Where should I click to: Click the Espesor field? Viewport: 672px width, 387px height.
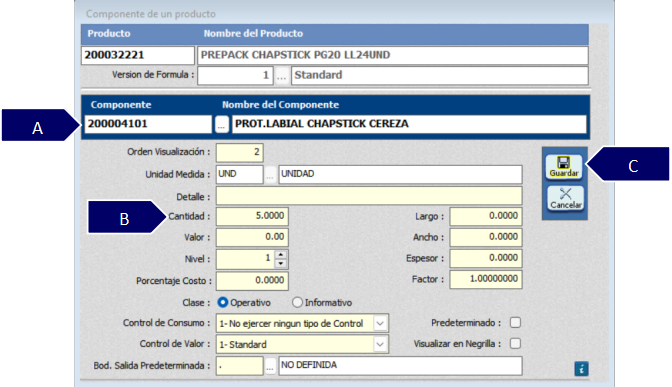[486, 258]
